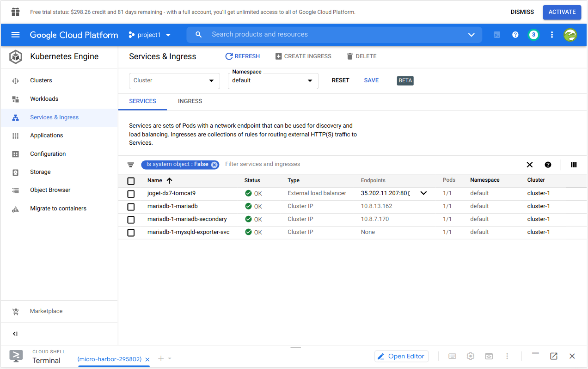Screen dimensions: 588x369
Task: Open Cloud Shell terminal settings gear
Action: [x=471, y=356]
